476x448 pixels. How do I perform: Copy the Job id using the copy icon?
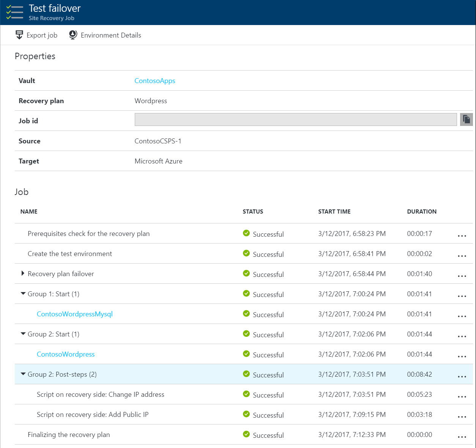pyautogui.click(x=466, y=119)
